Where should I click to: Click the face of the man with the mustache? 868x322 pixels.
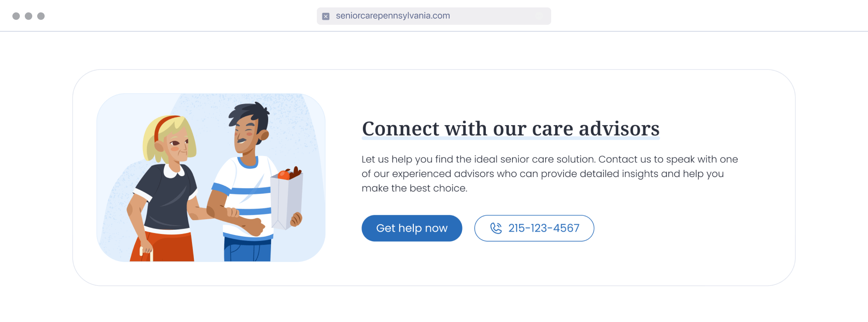pos(245,136)
